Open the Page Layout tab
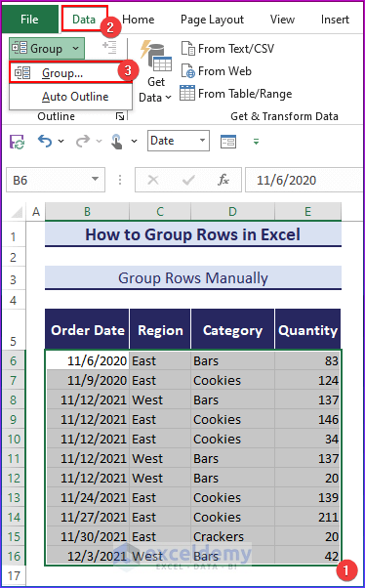Viewport: 365px width, 588px height. [x=212, y=20]
